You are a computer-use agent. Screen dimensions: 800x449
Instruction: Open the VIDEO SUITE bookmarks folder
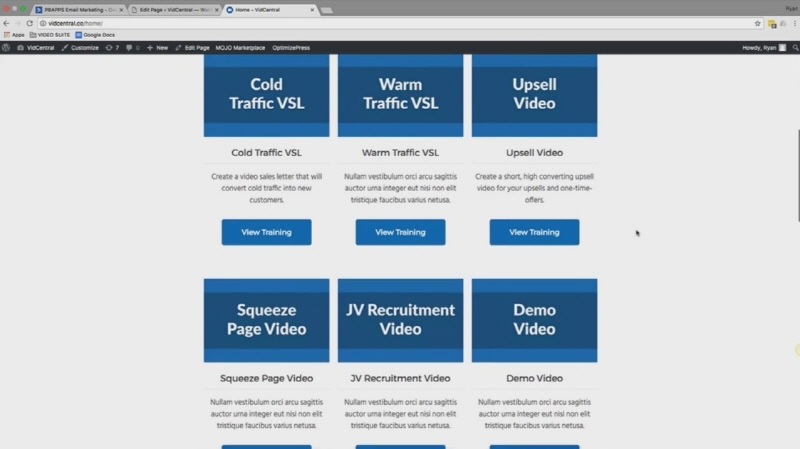[49, 35]
